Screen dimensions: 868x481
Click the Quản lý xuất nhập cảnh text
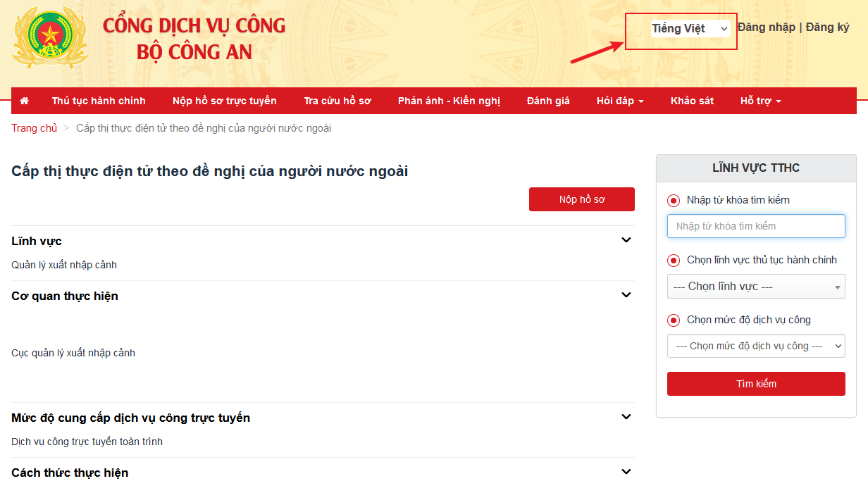tap(64, 266)
